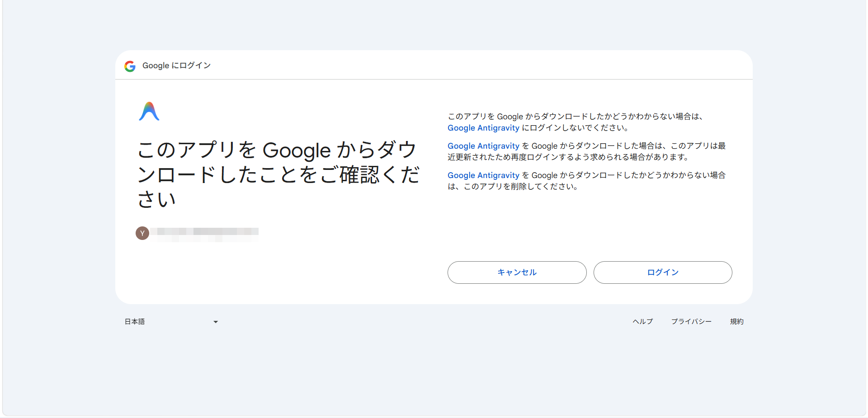Open the プライバシー footer link
868x418 pixels.
tap(691, 322)
